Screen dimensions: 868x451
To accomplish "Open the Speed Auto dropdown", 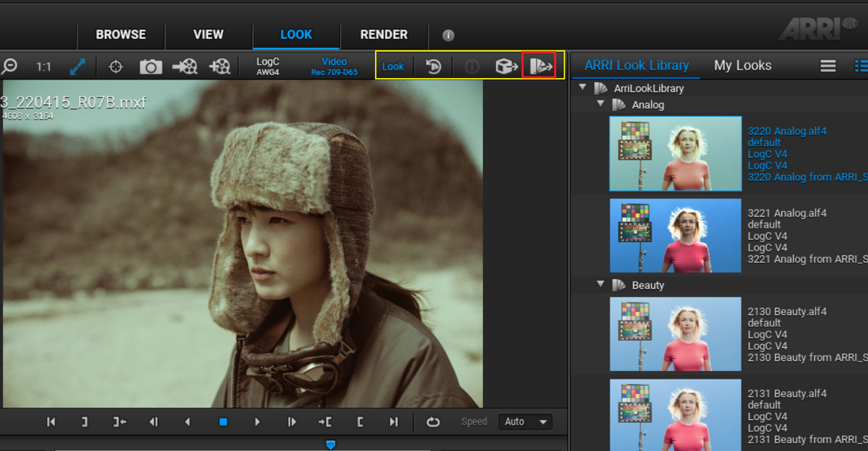I will (526, 422).
